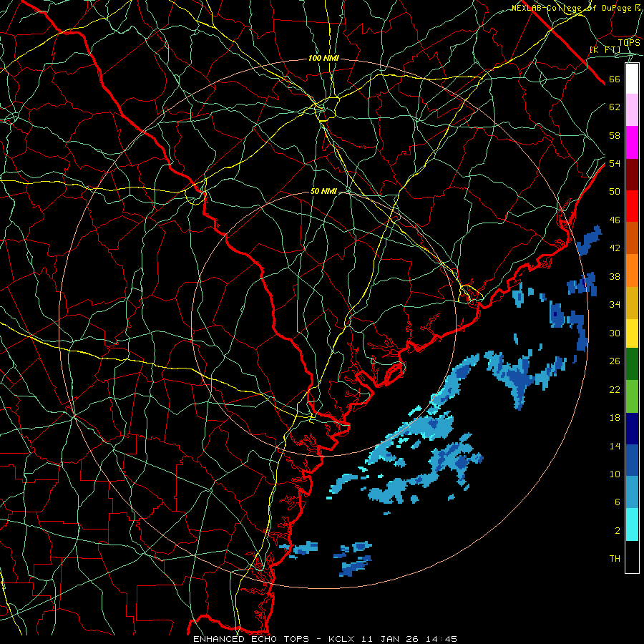Pick the bright orange legend swatch

coord(632,270)
